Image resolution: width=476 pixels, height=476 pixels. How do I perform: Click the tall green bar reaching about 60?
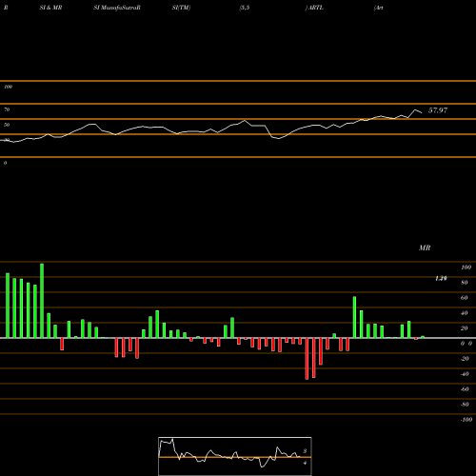click(x=354, y=317)
